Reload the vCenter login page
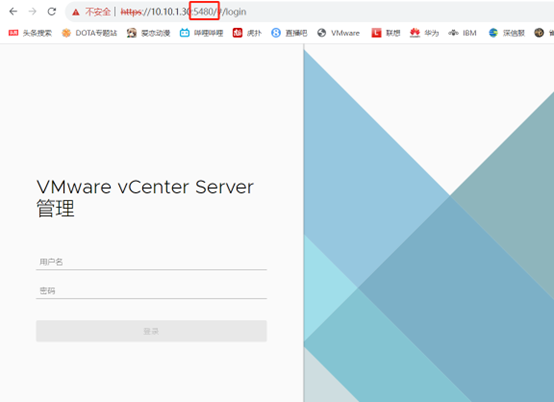The width and height of the screenshot is (554, 402). (52, 12)
